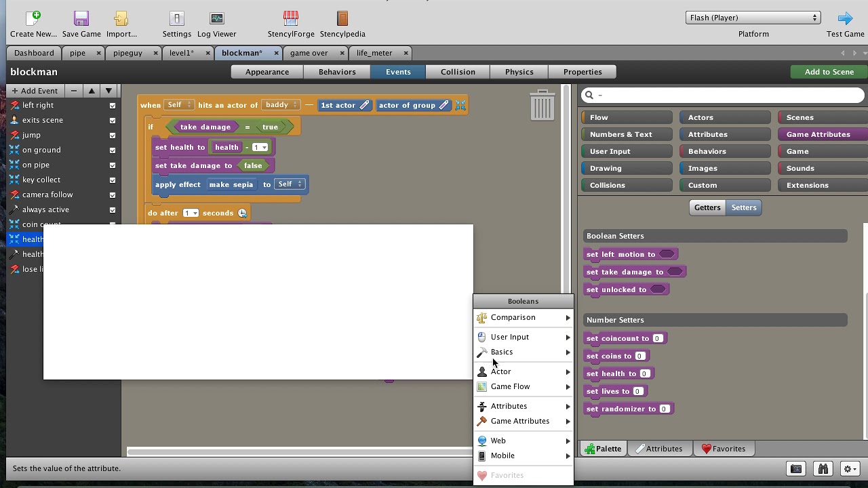The width and height of the screenshot is (868, 488).
Task: Open the minus operator dropdown in set health
Action: tap(260, 147)
